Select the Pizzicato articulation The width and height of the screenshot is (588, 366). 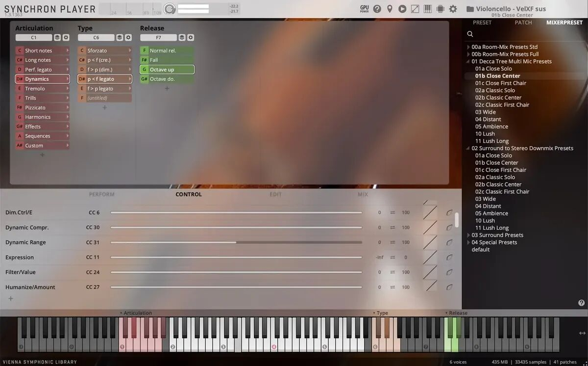[42, 107]
